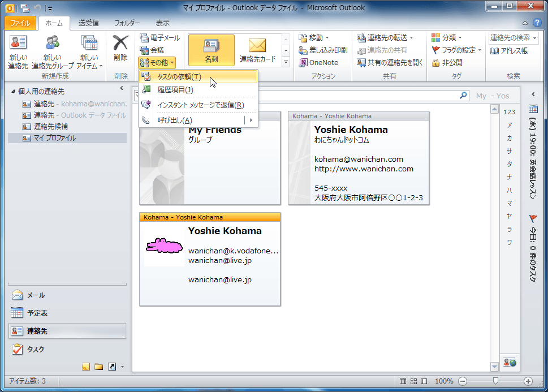
Task: Select Task Request (タスクの依頼) menu entry
Action: pos(198,76)
